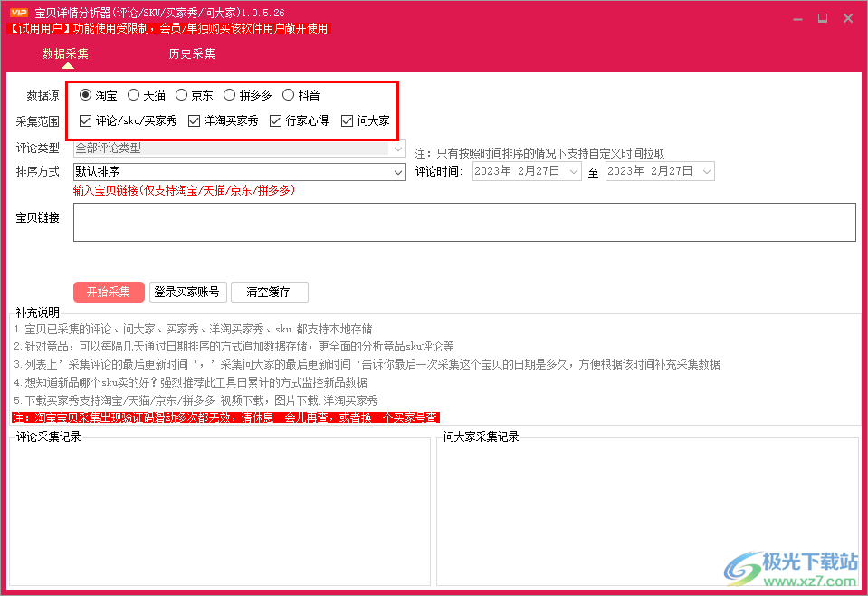Switch to the 数据采集 tab

pos(64,53)
